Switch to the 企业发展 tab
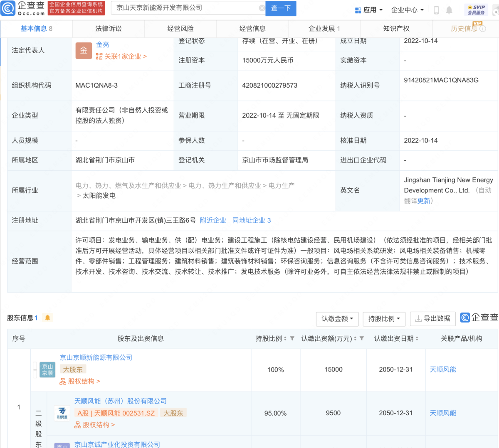The image size is (499, 448). (324, 29)
